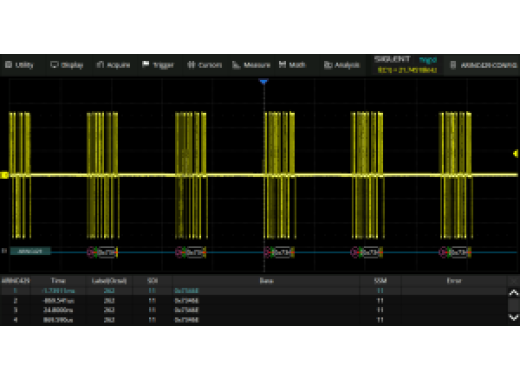Image resolution: width=520 pixels, height=380 pixels.
Task: Open the Analysis menu
Action: [342, 65]
